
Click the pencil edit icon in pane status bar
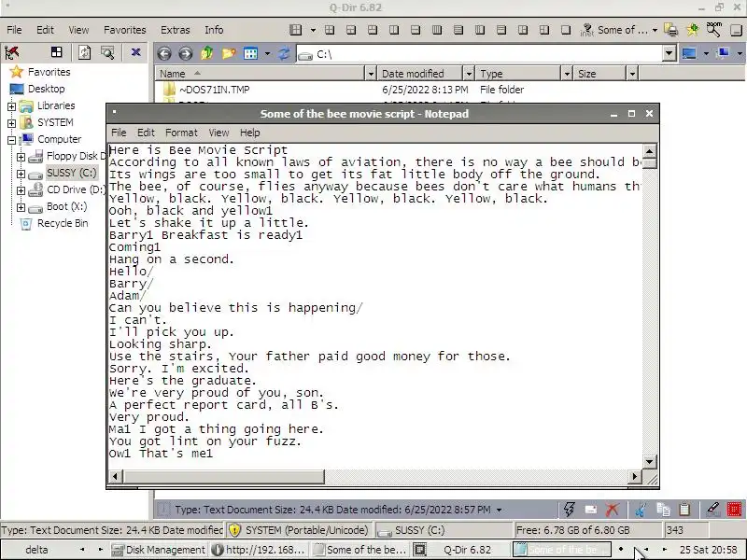click(712, 510)
